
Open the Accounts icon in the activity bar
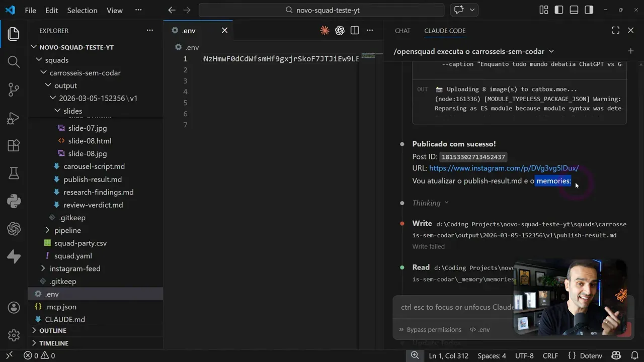(14, 307)
